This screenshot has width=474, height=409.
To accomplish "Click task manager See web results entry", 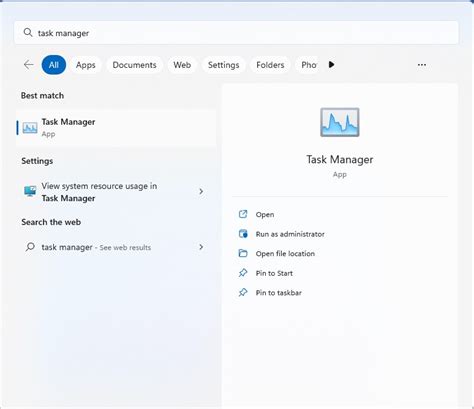I will click(116, 247).
